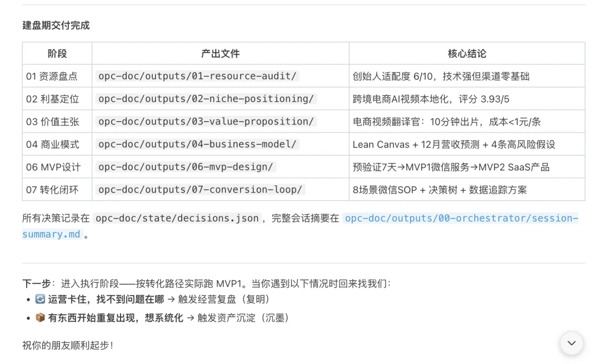Select the 04 商业模式 cell
Screen dimensions: 600x364
point(57,144)
